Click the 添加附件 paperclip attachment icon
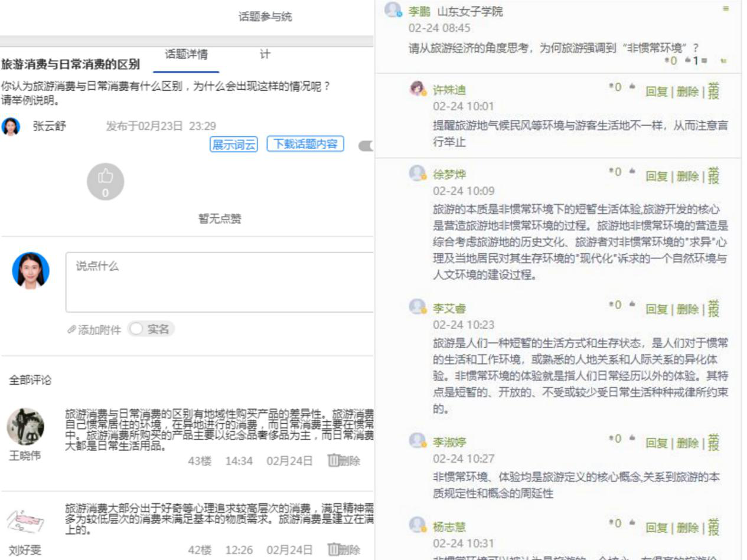The image size is (747, 560). coord(71,330)
